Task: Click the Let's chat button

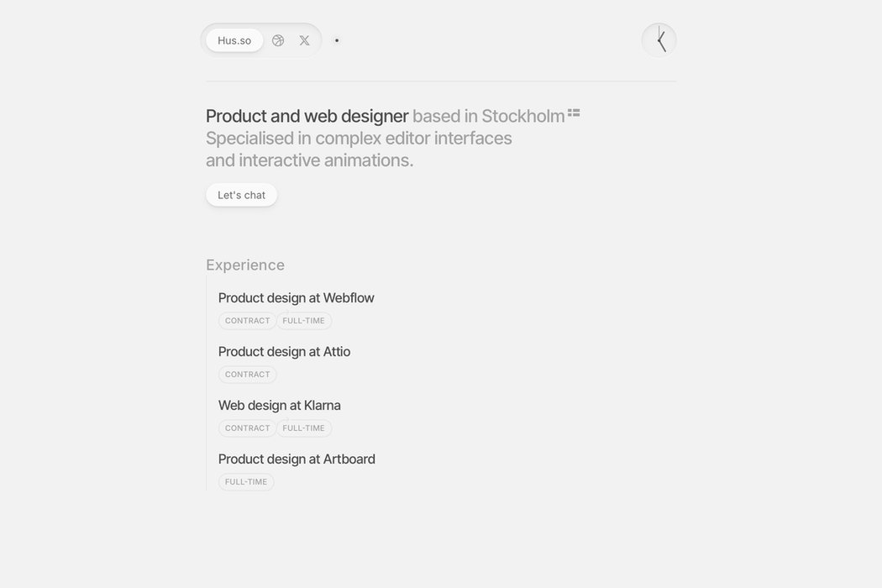Action: [241, 195]
